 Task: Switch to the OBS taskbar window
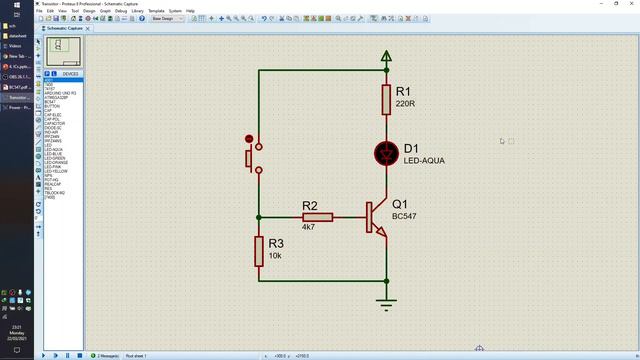pos(16,77)
